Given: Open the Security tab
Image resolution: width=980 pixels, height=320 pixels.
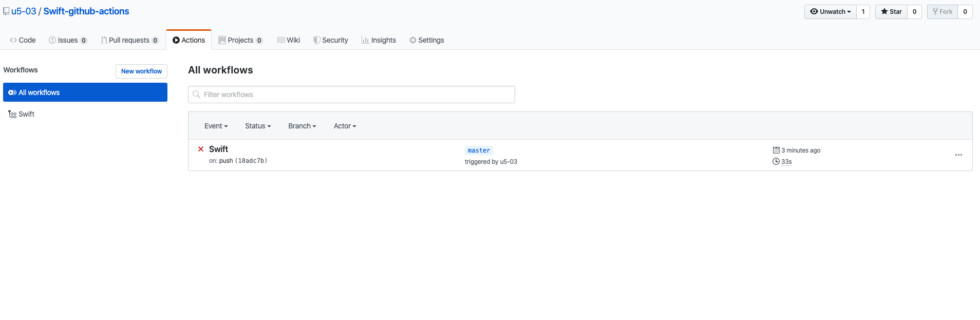Looking at the screenshot, I should (x=331, y=40).
